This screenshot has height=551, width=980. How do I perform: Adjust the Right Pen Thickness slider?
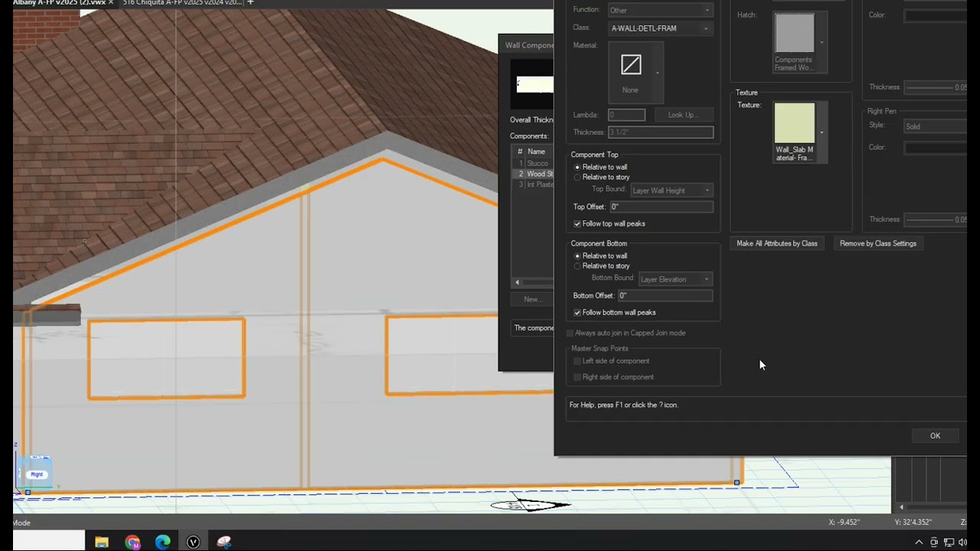pos(931,220)
